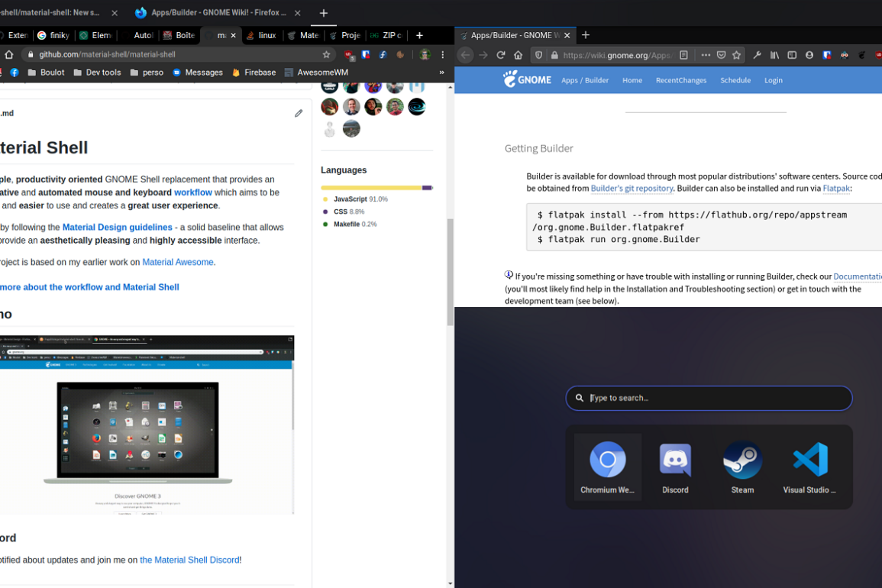Screen dimensions: 882x588
Task: Toggle the Firefox sidebar panel
Action: coord(792,55)
